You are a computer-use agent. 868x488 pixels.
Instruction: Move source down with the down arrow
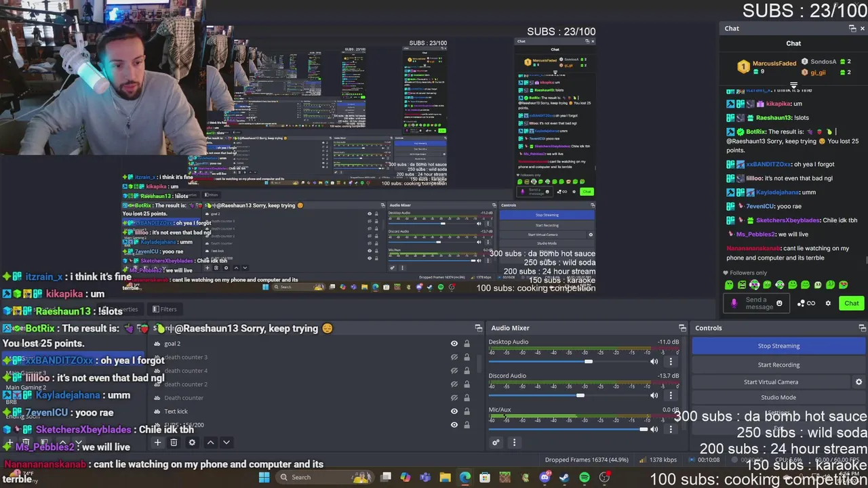coord(226,443)
